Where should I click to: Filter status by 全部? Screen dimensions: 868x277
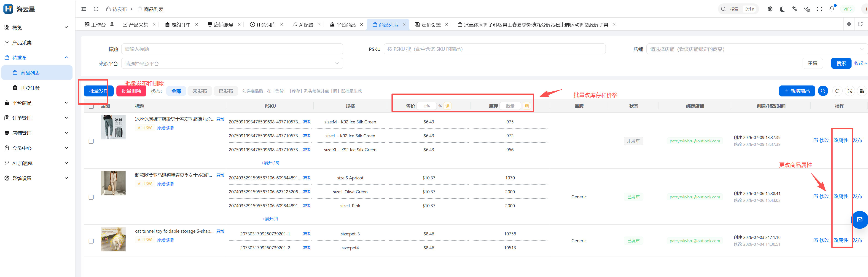(176, 91)
